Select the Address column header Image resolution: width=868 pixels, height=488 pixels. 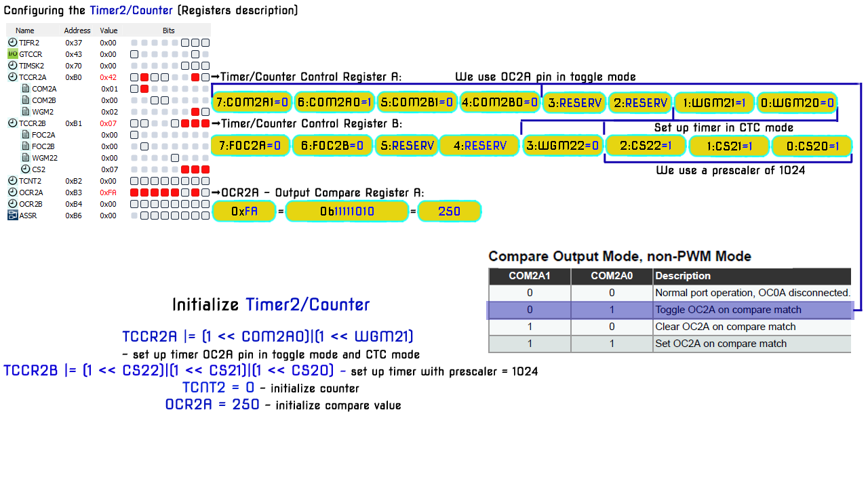pyautogui.click(x=77, y=30)
